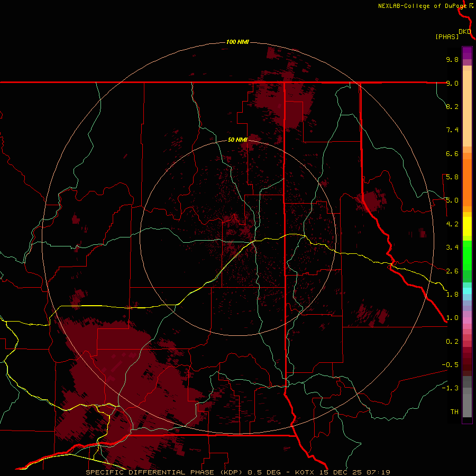Screen dimensions: 476x476
Task: Click the DKD label near the scale
Action: pos(465,32)
